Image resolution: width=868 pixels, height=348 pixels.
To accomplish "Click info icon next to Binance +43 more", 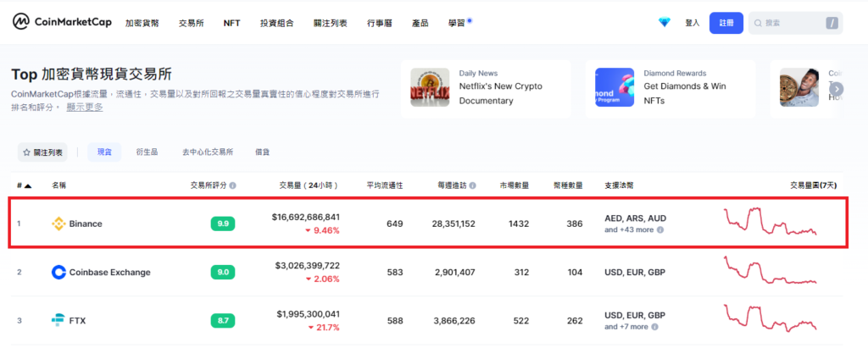I will pyautogui.click(x=660, y=229).
